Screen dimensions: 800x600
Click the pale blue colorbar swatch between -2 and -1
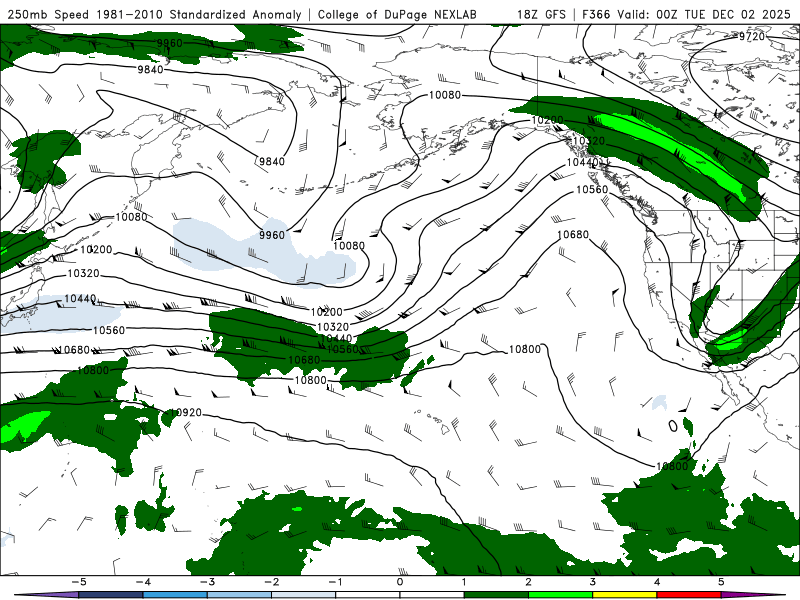304,595
